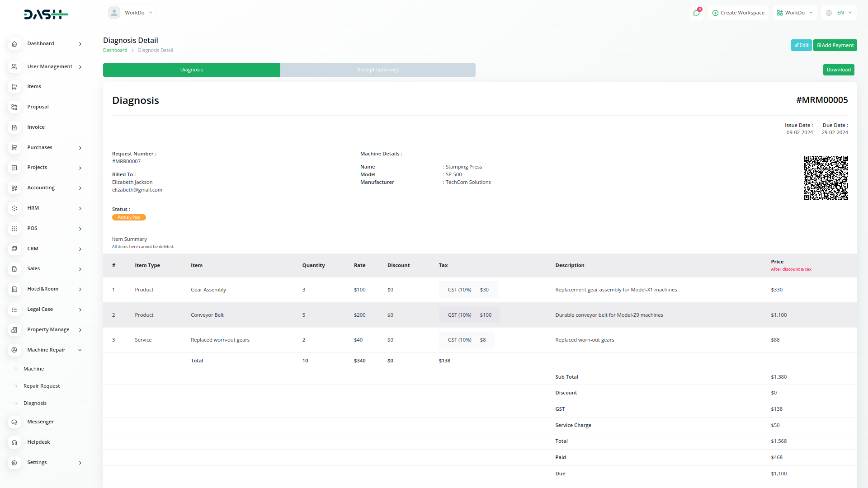The height and width of the screenshot is (488, 868).
Task: Click the QR code image
Action: pyautogui.click(x=826, y=178)
